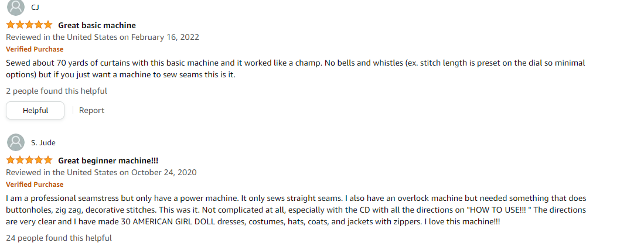The height and width of the screenshot is (246, 644).
Task: Click the first star of CJ's review rating
Action: pyautogui.click(x=11, y=25)
